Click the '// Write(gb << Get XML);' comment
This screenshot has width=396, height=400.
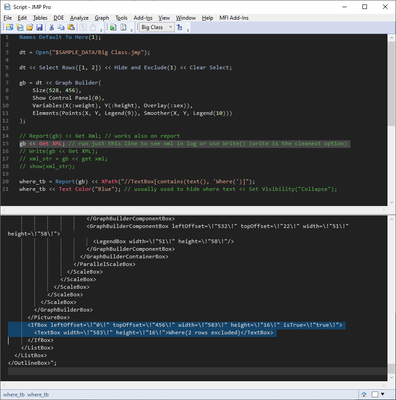pyautogui.click(x=58, y=151)
